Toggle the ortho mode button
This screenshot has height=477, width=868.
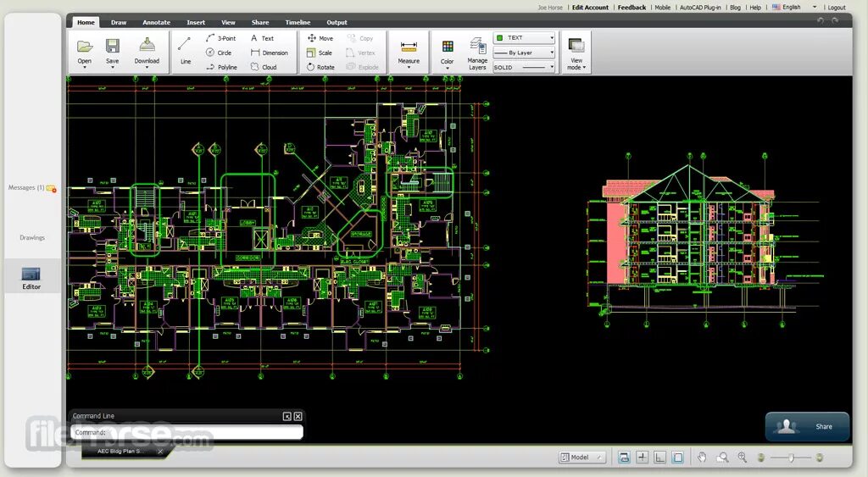pyautogui.click(x=659, y=457)
